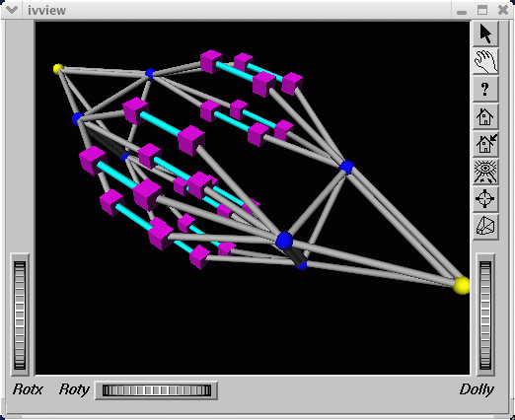515x420 pixels.
Task: Open the window menu arrow beside ivview
Action: pos(12,10)
